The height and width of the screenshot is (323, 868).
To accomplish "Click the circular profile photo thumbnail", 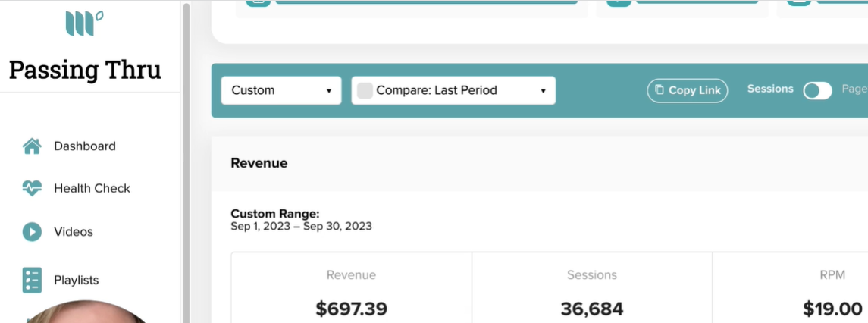I will [x=84, y=312].
